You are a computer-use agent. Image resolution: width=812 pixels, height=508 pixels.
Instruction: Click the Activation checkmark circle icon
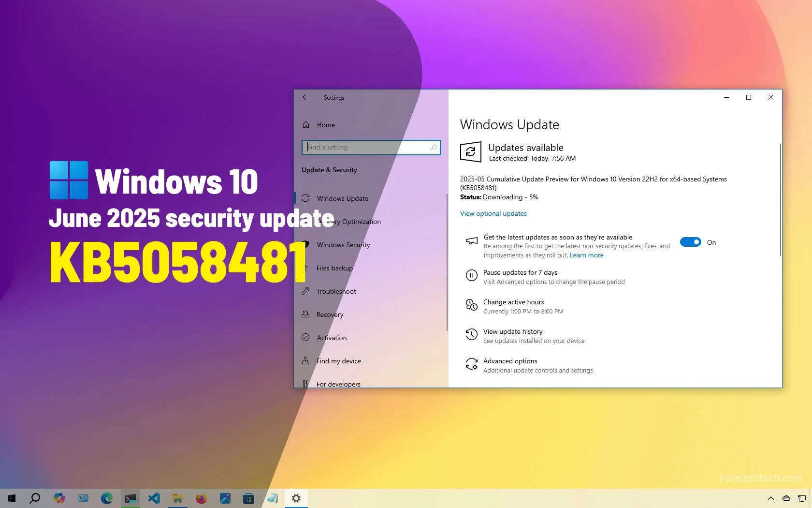click(x=305, y=337)
